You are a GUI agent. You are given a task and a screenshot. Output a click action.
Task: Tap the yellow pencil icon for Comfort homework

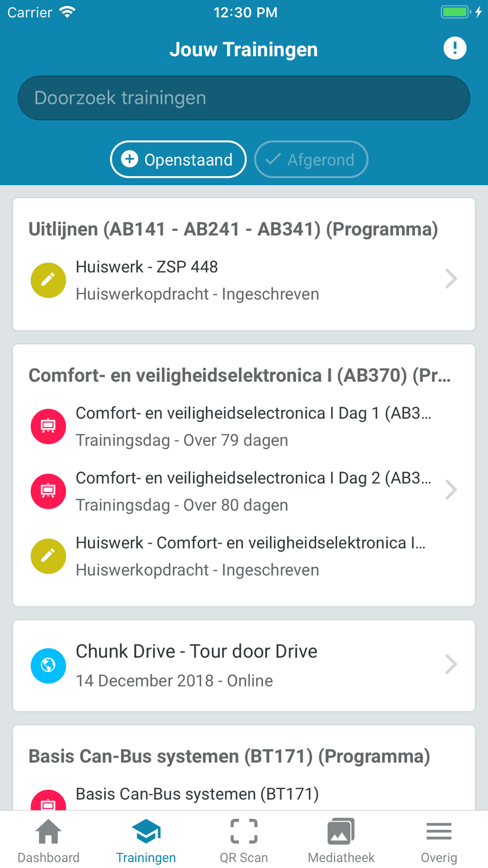point(48,556)
